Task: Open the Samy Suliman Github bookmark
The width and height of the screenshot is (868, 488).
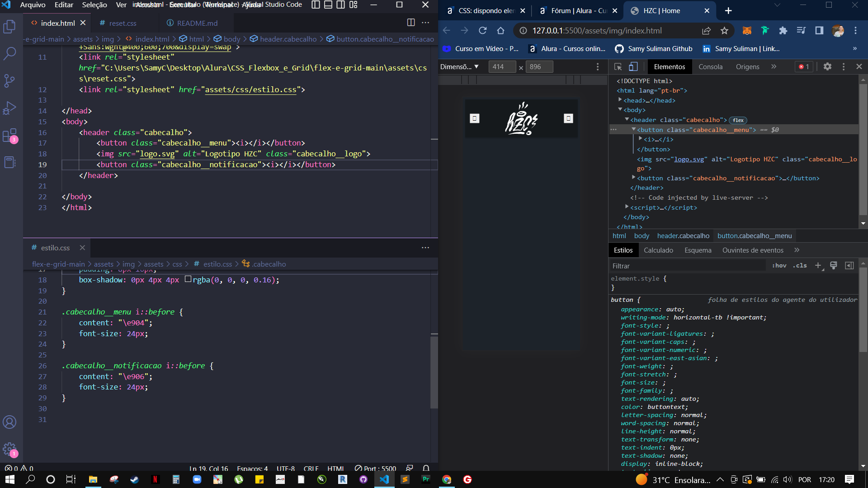Action: [654, 49]
